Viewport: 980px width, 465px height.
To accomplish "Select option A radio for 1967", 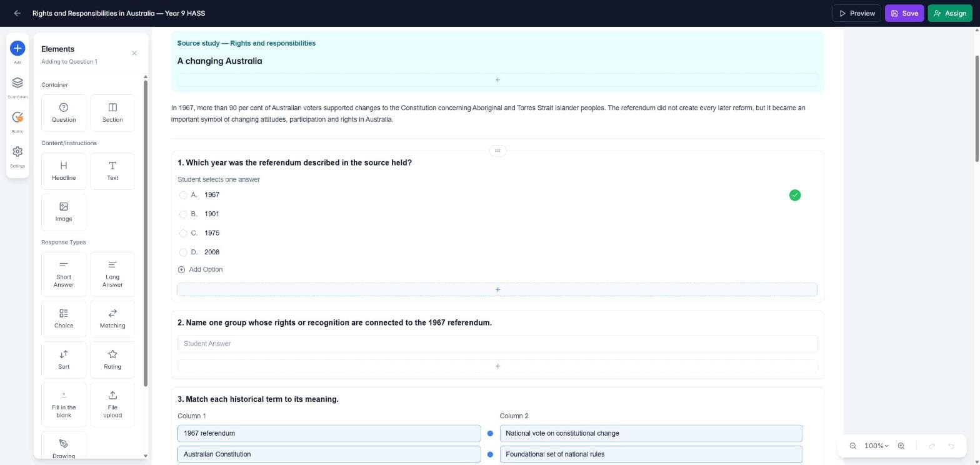I will tap(183, 195).
